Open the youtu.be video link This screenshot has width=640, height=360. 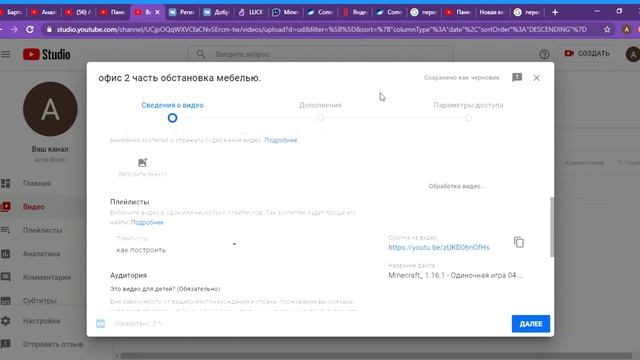(439, 247)
